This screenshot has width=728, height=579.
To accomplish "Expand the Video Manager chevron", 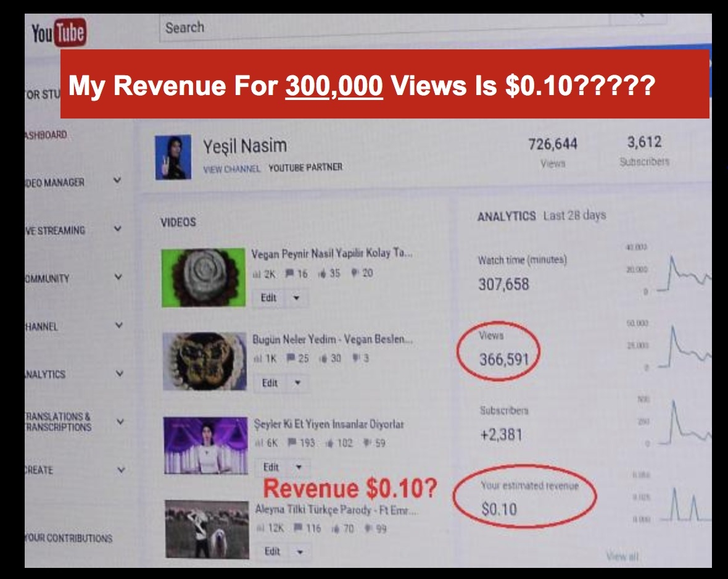I will [x=118, y=180].
